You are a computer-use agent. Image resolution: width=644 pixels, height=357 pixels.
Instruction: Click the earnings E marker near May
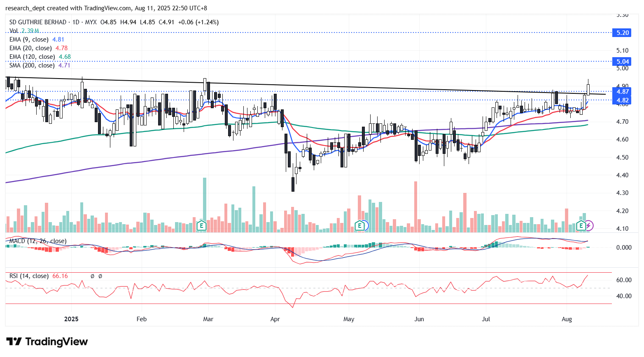coord(360,225)
